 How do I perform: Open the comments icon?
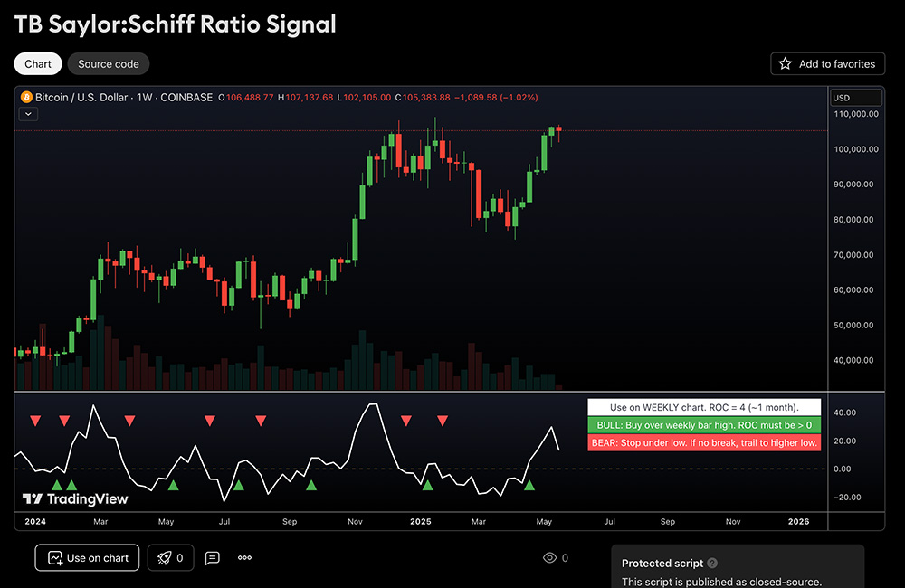tap(213, 557)
